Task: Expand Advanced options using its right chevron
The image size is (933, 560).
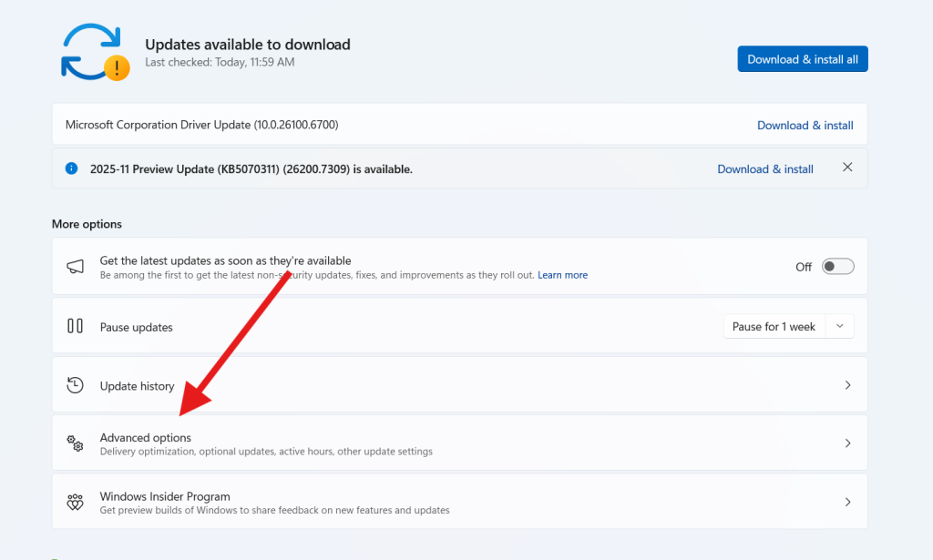Action: tap(847, 443)
